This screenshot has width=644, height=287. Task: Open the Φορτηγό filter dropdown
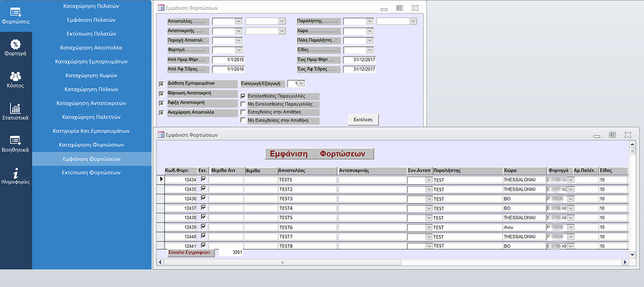point(238,50)
